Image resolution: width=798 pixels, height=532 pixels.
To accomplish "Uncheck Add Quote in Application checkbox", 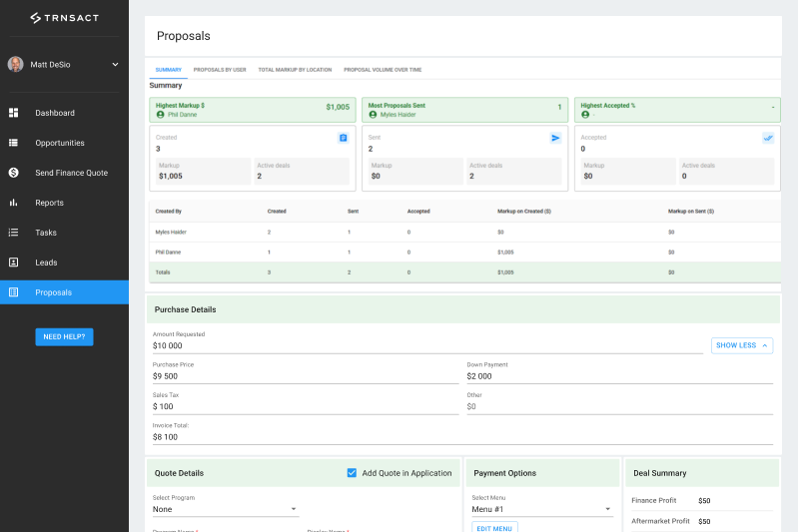I will [352, 473].
